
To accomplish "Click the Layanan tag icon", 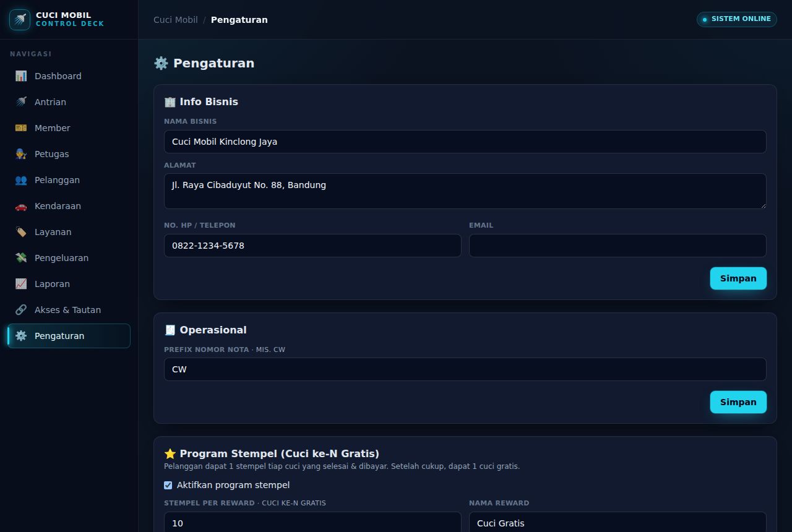I will pyautogui.click(x=21, y=232).
